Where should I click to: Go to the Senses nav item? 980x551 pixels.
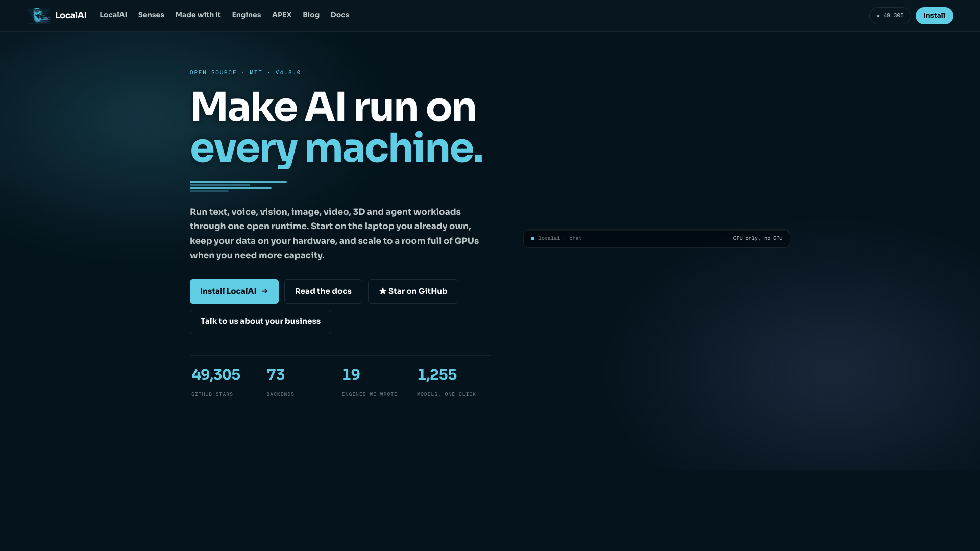[151, 15]
